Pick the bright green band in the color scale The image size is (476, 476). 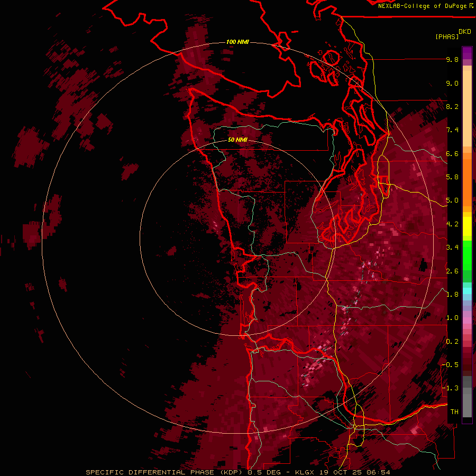467,255
